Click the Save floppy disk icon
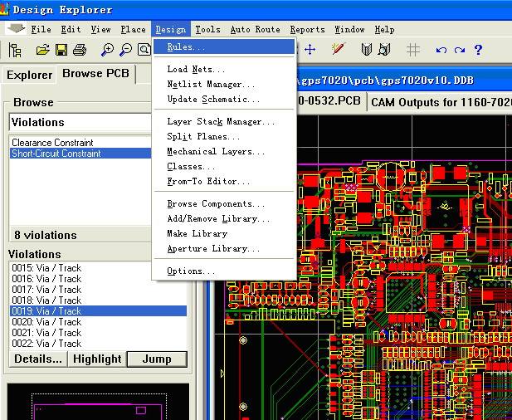Viewport: 512px width, 420px height. coord(61,51)
